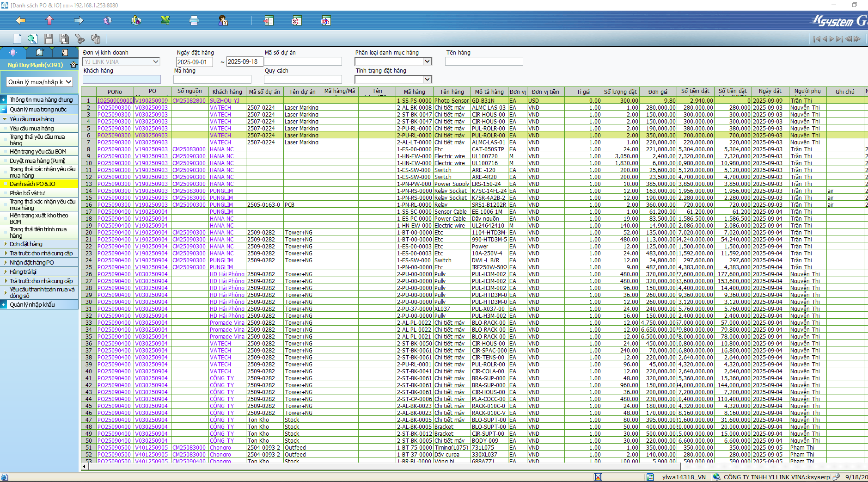Screen dimensions: 868x482
Task: Click the yellow back arrow icon
Action: pos(20,20)
